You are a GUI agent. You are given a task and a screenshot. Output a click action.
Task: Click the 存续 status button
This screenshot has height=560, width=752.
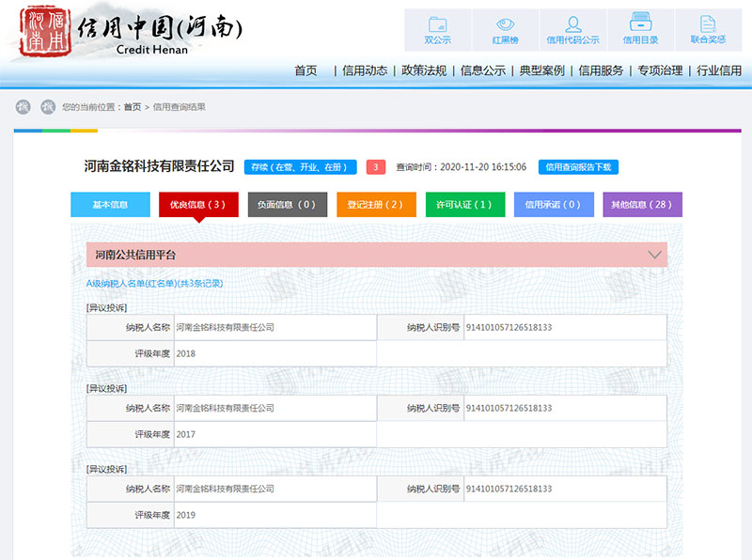click(300, 167)
